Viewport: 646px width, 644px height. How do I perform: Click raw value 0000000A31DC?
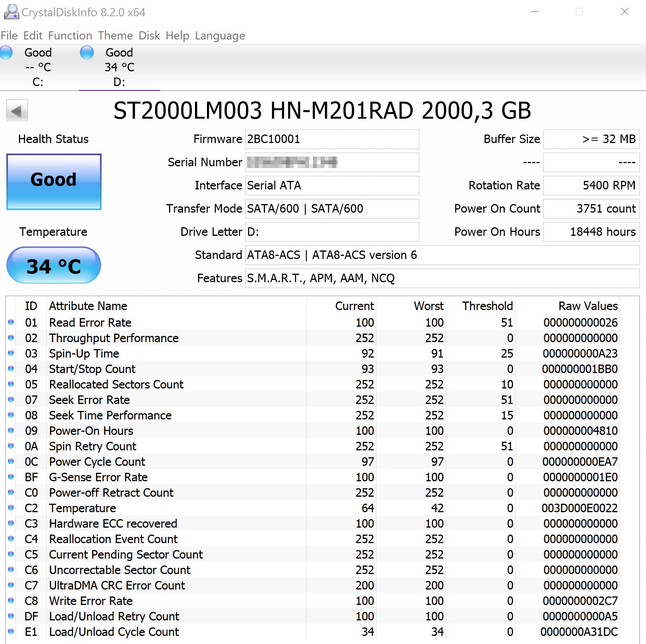click(x=579, y=632)
